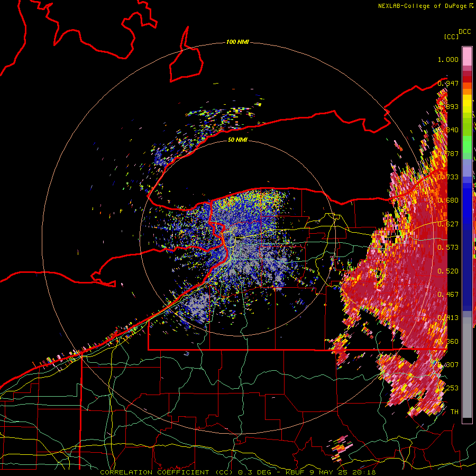Select the 0.893 scale value

coord(448,106)
